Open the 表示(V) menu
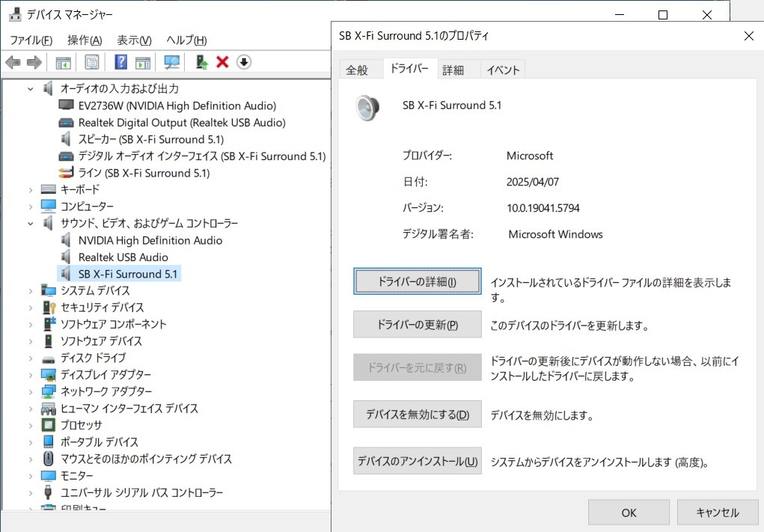 [134, 40]
